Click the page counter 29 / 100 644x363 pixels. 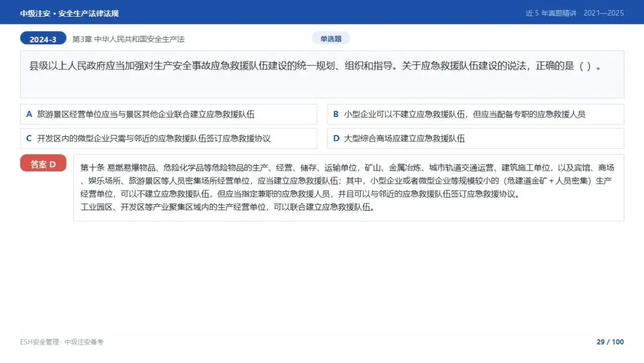611,342
